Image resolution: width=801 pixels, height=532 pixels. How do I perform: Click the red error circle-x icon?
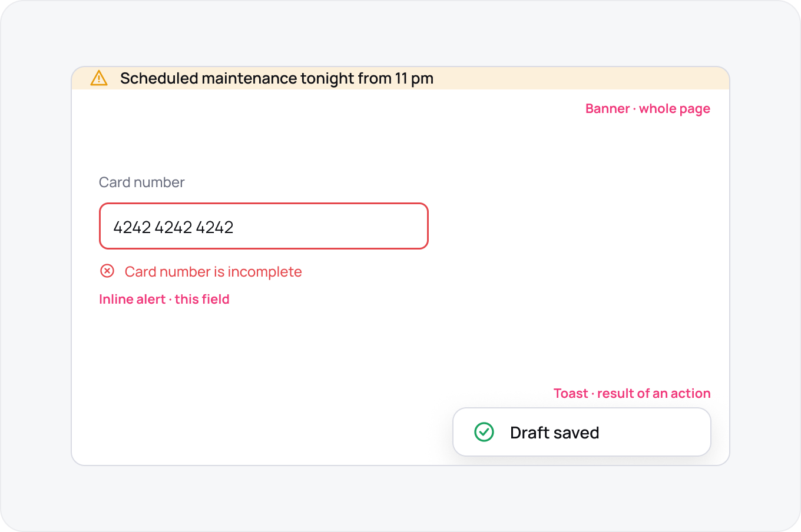coord(107,271)
